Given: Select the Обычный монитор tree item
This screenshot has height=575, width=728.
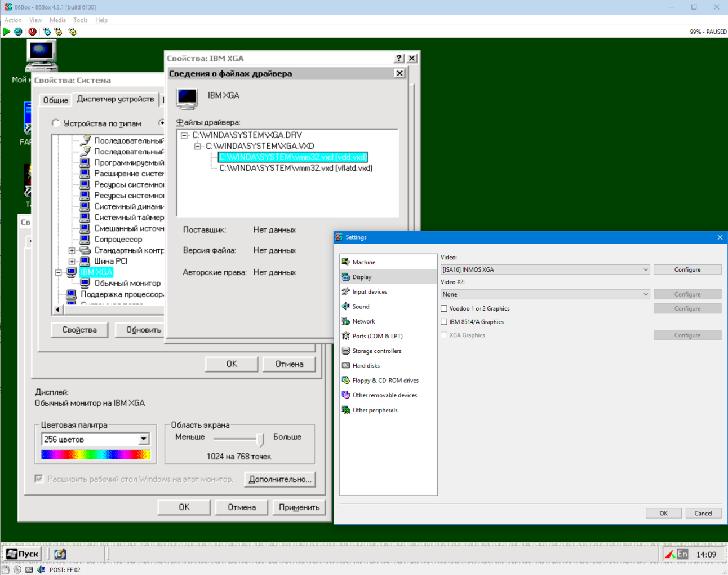Looking at the screenshot, I should (x=127, y=283).
